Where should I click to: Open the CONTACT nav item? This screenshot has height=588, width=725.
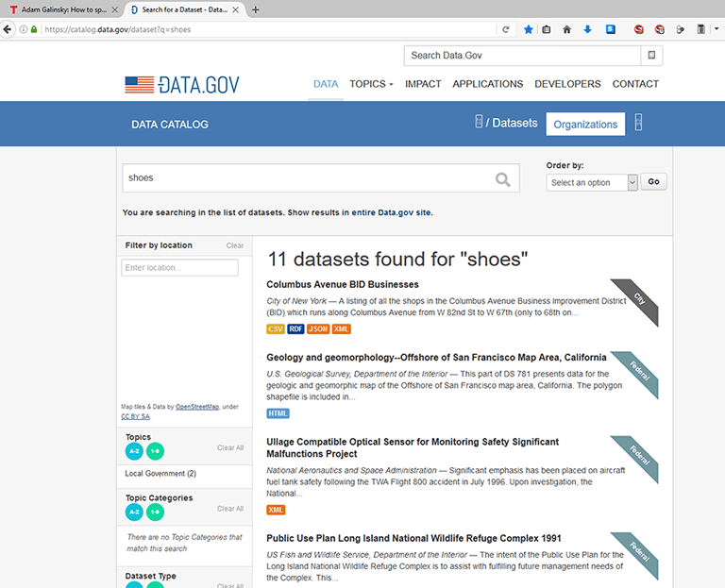click(635, 84)
